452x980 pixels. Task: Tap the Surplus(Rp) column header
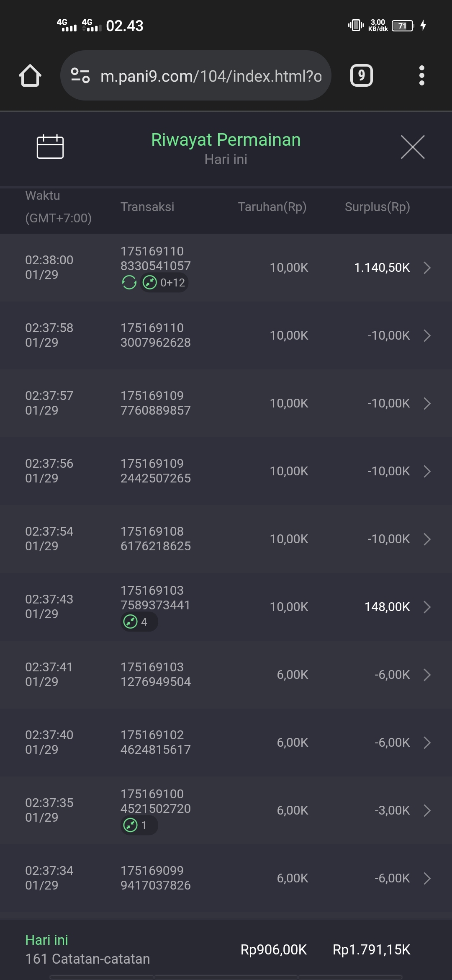[x=377, y=207]
